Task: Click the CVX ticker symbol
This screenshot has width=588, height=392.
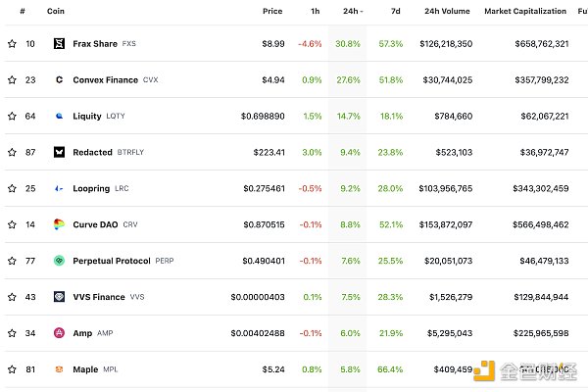Action: [x=150, y=80]
